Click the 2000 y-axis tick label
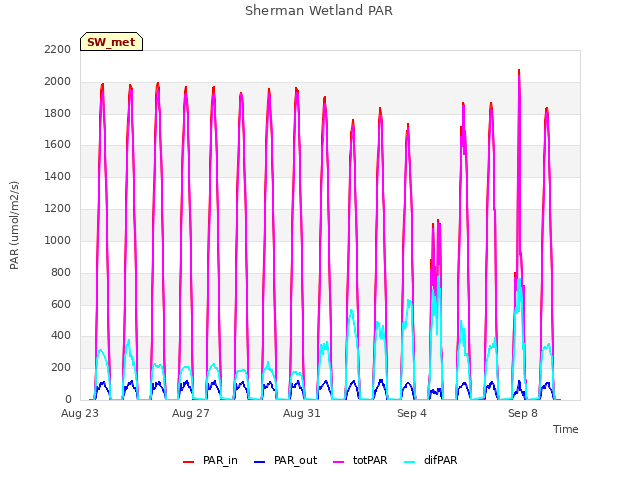The width and height of the screenshot is (640, 480). pos(58,81)
